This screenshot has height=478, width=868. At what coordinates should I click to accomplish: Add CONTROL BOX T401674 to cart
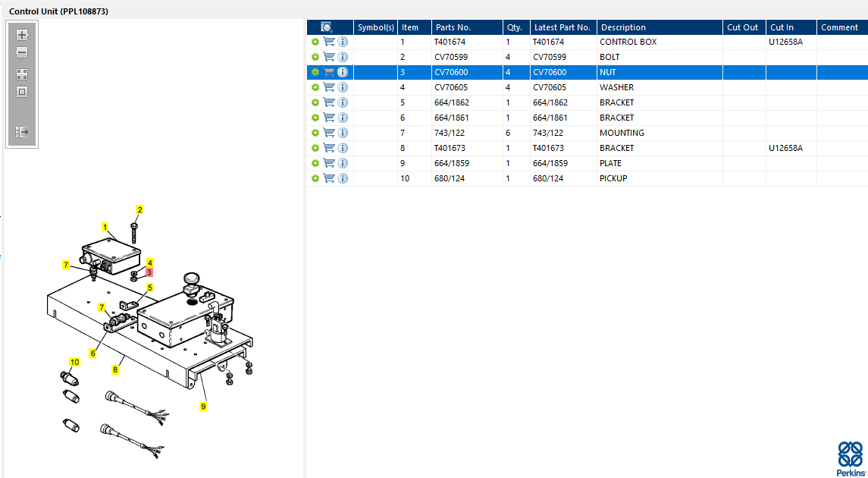coord(329,42)
